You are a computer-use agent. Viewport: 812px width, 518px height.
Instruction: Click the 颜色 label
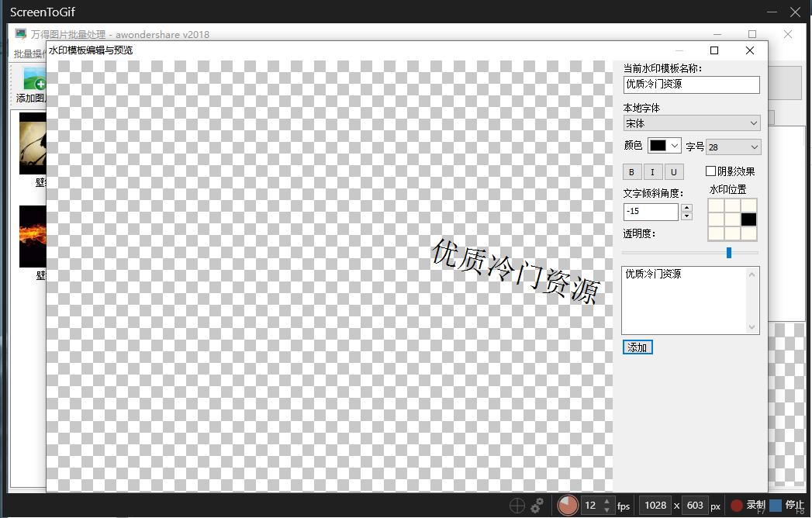(x=633, y=146)
